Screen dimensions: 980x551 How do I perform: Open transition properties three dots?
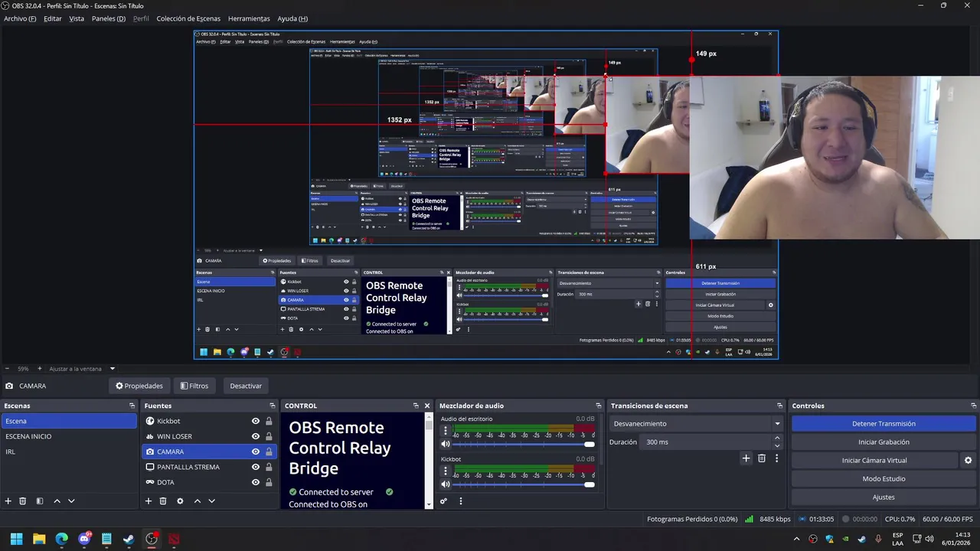(x=776, y=458)
